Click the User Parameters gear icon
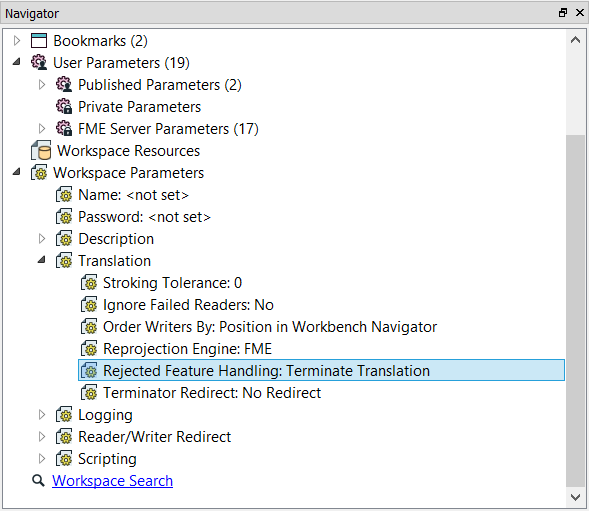The image size is (589, 511). (x=39, y=62)
